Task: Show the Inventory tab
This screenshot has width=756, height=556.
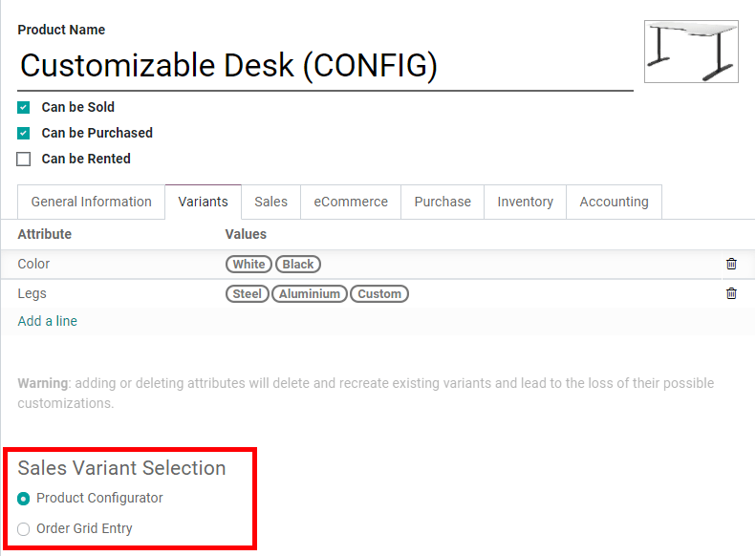Action: pos(525,202)
